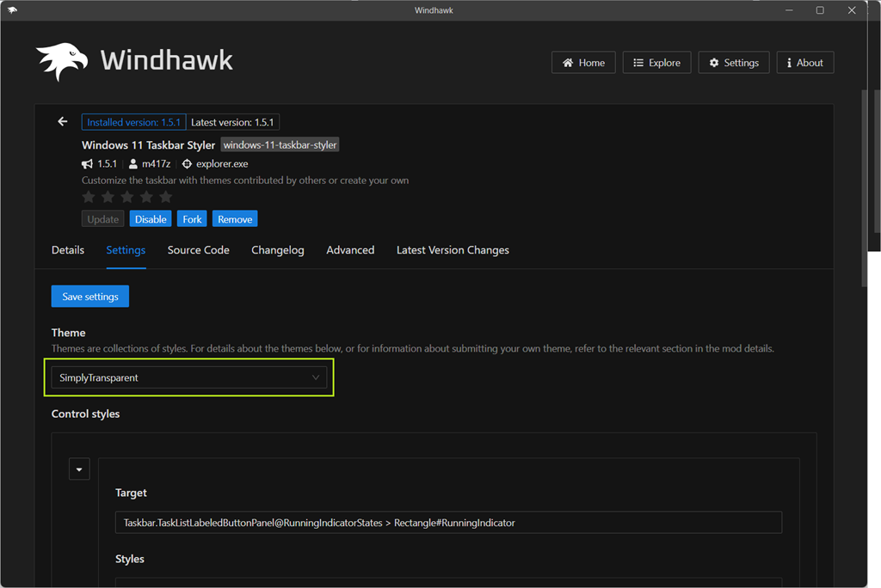881x588 pixels.
Task: Click the Save settings button
Action: [90, 297]
